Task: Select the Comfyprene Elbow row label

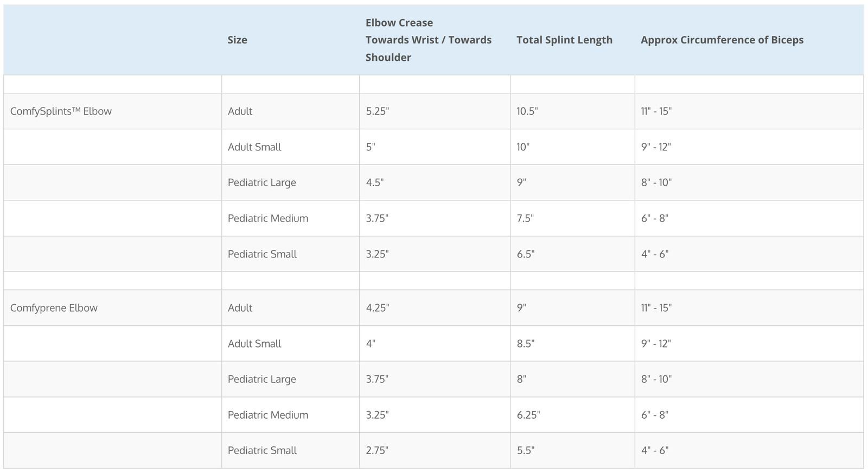Action: [54, 307]
